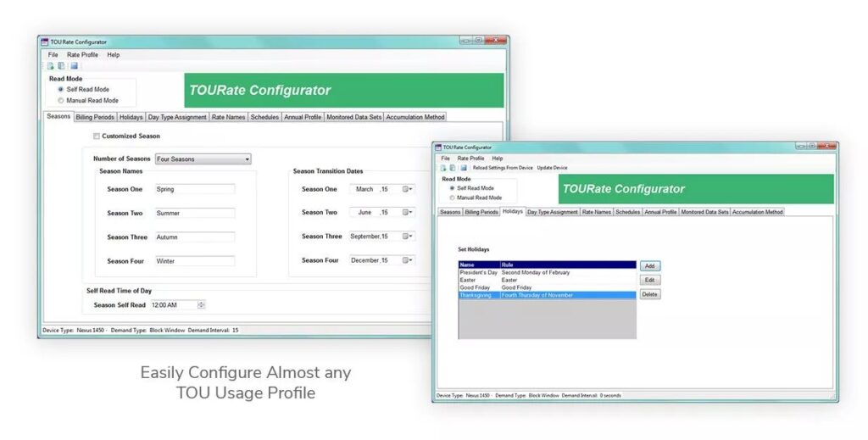This screenshot has height=440, width=868.
Task: Click the new file icon in left window toolbar
Action: click(50, 66)
